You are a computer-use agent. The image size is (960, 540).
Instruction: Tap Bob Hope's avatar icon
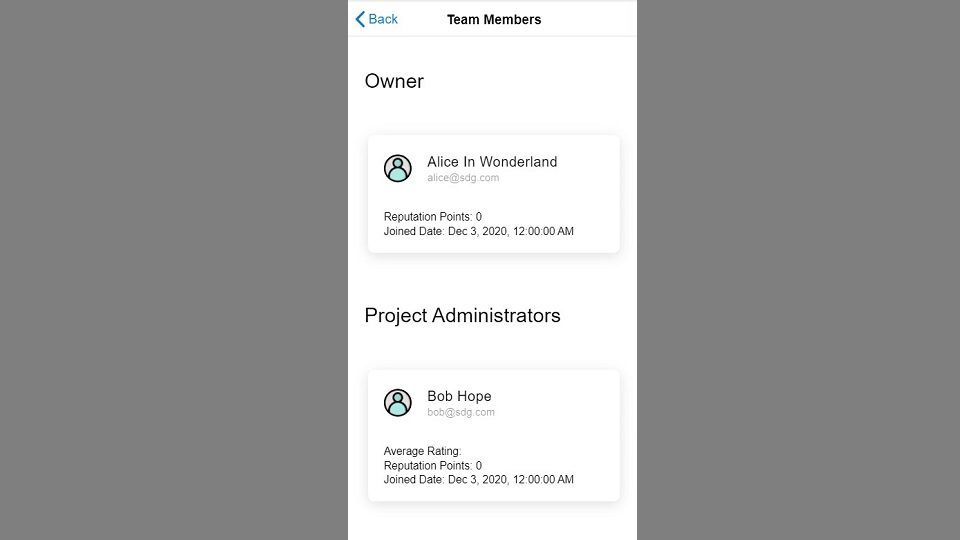coord(397,403)
